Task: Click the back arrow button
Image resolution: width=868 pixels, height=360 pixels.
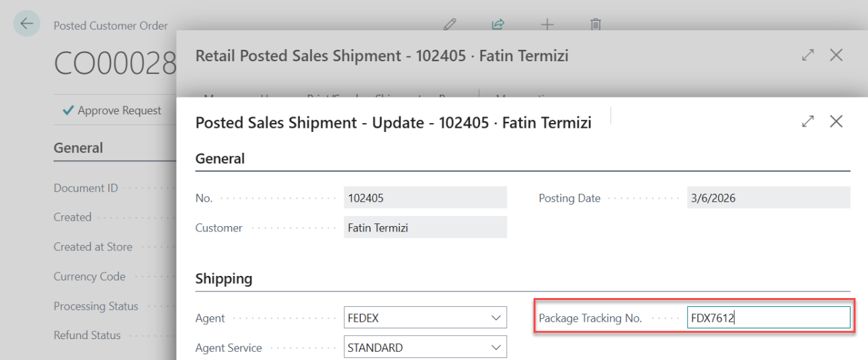Action: (x=26, y=24)
